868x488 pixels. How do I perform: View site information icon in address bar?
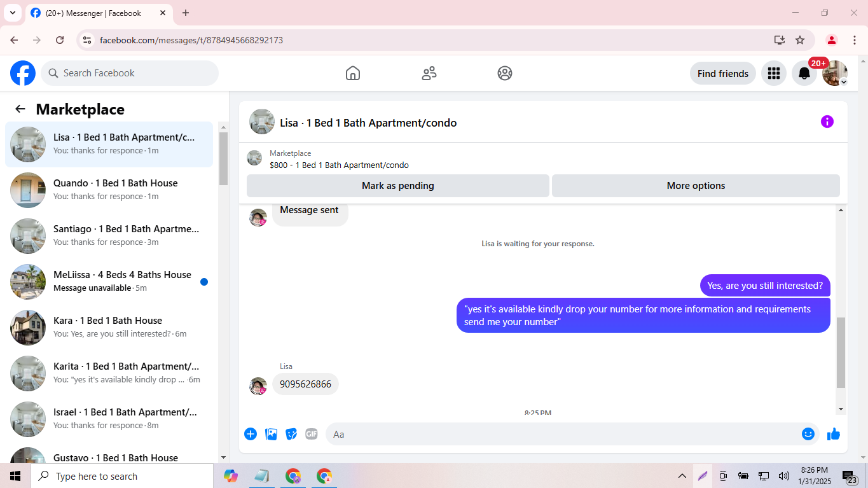click(x=87, y=40)
